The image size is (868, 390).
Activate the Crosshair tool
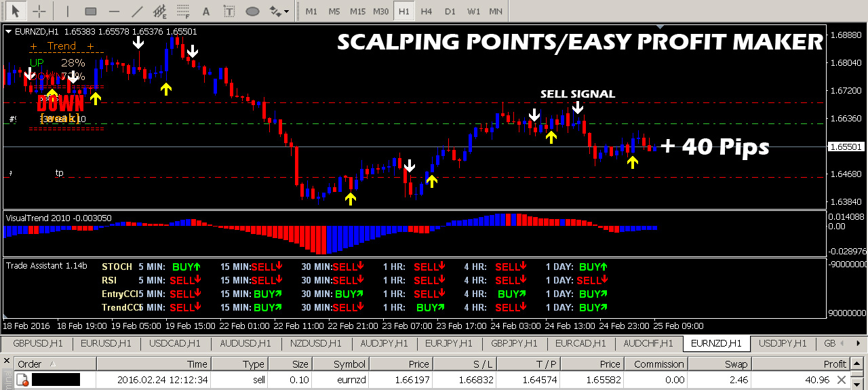click(x=39, y=11)
